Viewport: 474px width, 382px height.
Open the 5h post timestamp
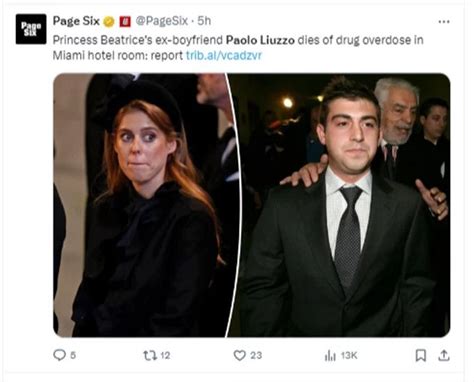[x=204, y=21]
